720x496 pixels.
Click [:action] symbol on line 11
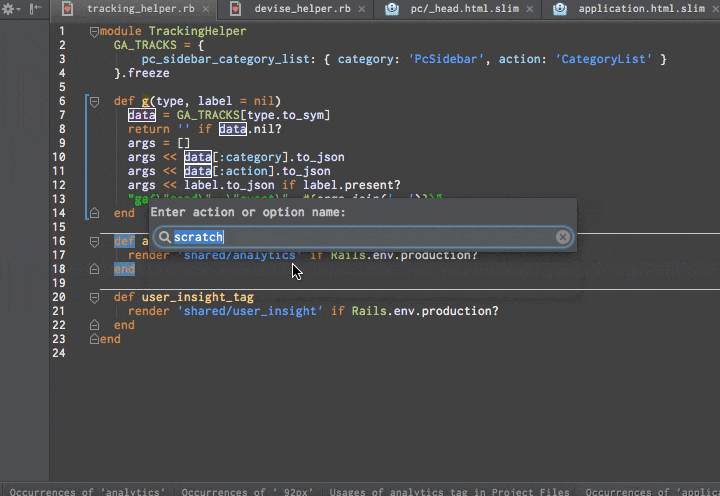pos(243,171)
